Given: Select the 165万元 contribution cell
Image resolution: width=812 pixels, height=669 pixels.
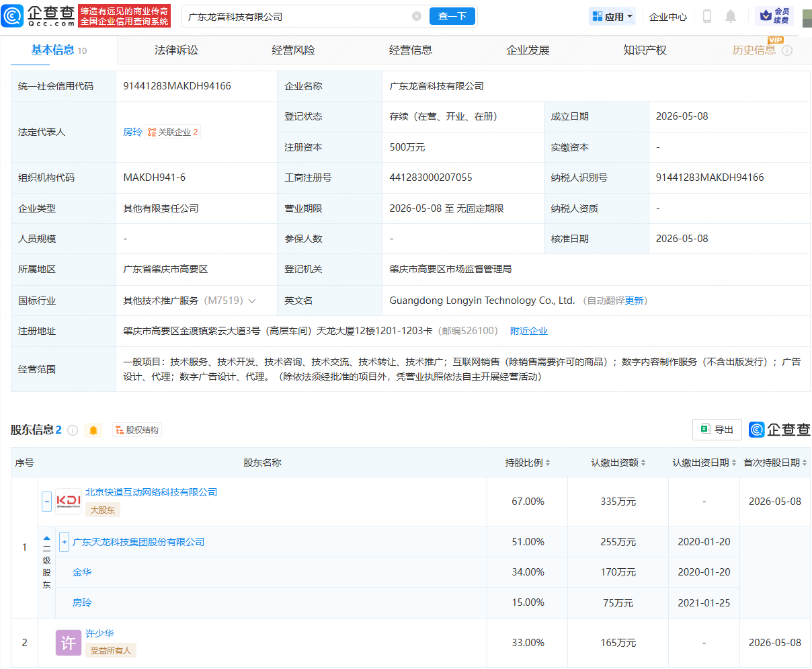Looking at the screenshot, I should (x=618, y=643).
